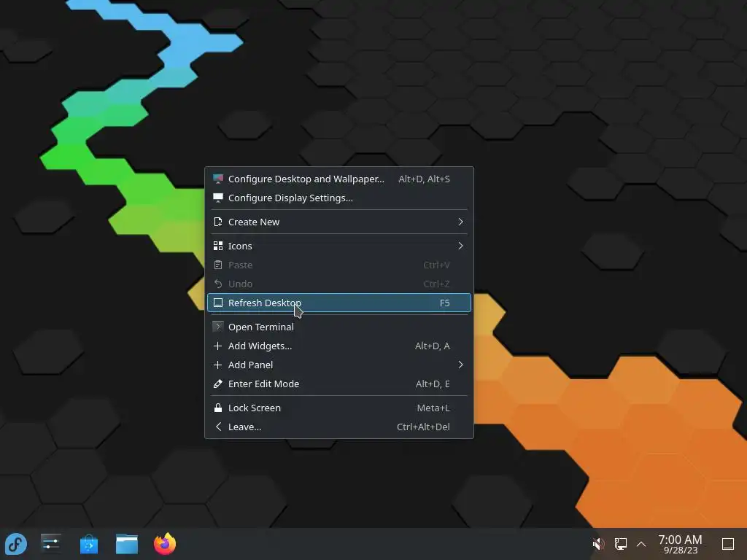Image resolution: width=747 pixels, height=560 pixels.
Task: Select Leave from the context menu
Action: tap(339, 427)
